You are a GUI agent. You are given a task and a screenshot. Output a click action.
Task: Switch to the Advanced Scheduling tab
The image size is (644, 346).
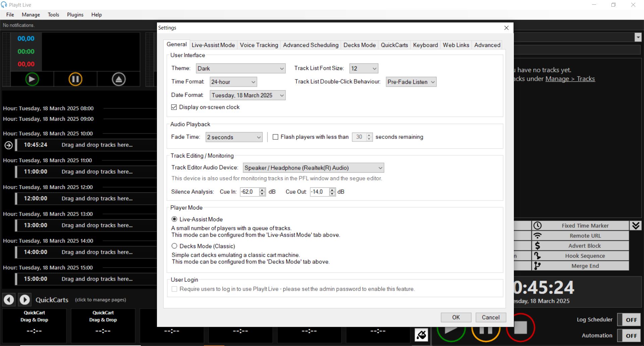[x=311, y=45]
